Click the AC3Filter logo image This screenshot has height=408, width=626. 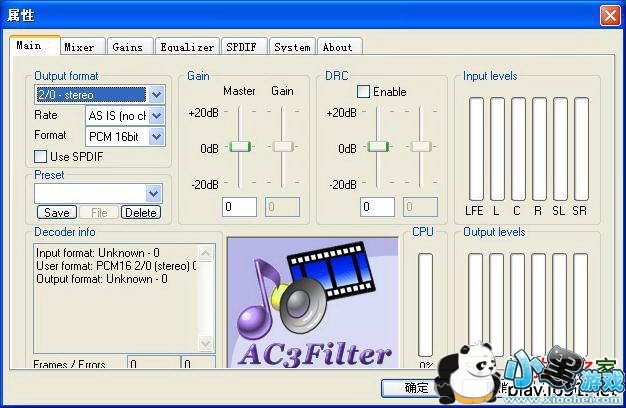(313, 303)
